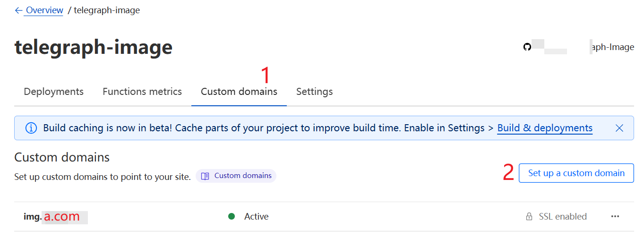Navigate to the Overview breadcrumb link
This screenshot has width=644, height=238.
click(44, 10)
